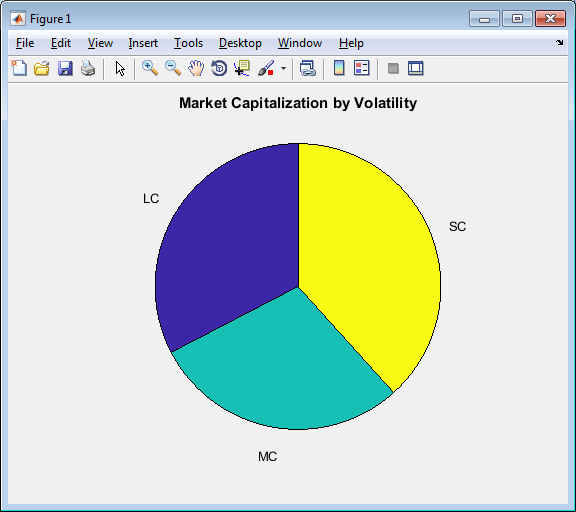Select the Zoom Out magnifier tool

[173, 68]
